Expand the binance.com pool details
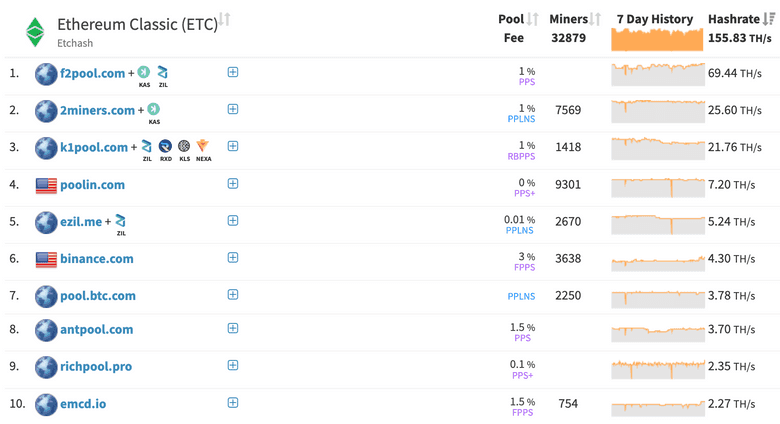This screenshot has width=780, height=424. [233, 258]
